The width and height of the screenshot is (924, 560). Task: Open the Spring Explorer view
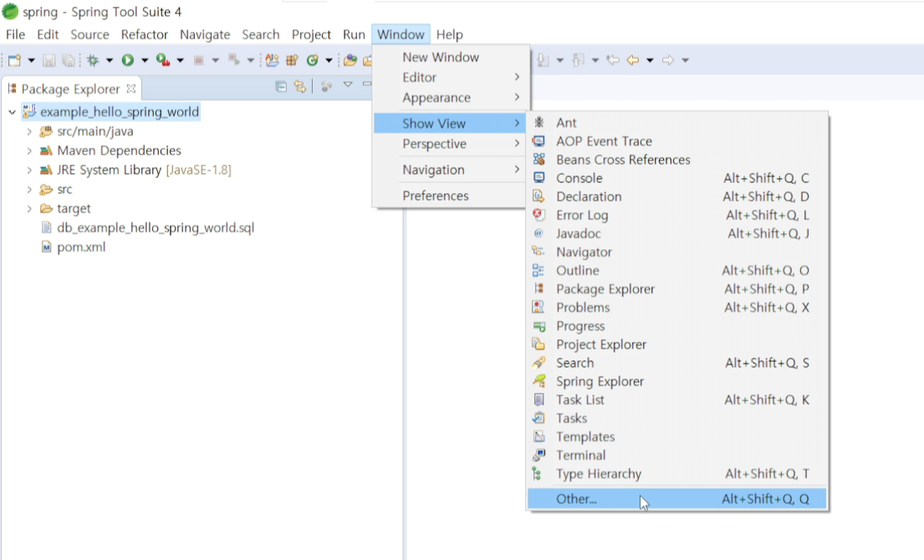pos(677,382)
